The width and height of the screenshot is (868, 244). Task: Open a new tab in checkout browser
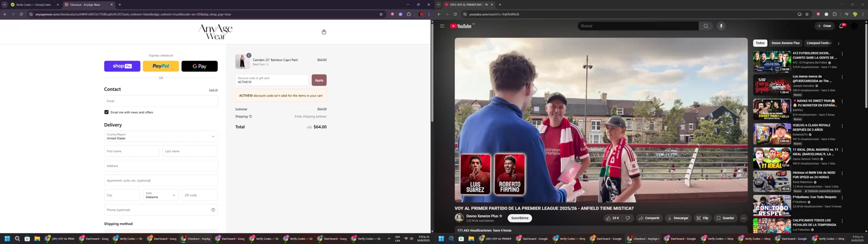click(120, 5)
